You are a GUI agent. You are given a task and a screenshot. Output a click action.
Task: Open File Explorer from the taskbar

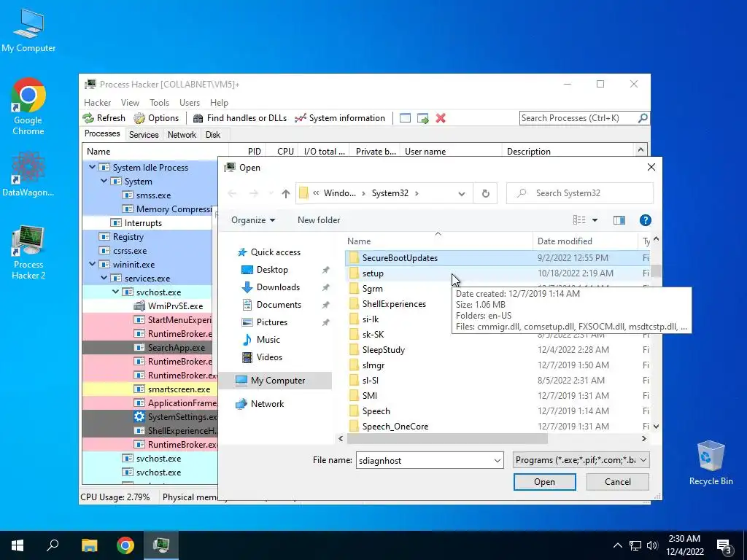[x=89, y=545]
